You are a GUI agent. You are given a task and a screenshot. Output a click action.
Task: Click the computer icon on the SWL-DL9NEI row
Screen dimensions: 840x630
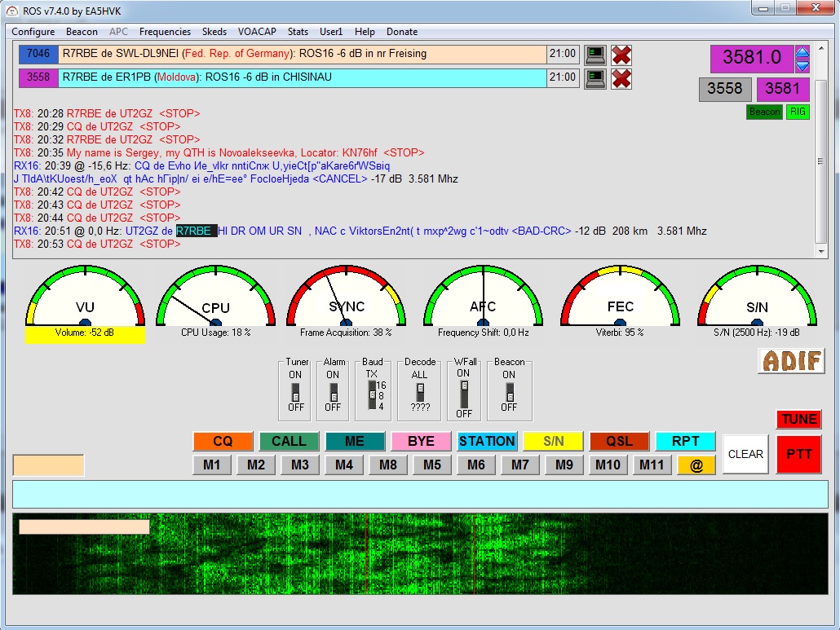[595, 55]
